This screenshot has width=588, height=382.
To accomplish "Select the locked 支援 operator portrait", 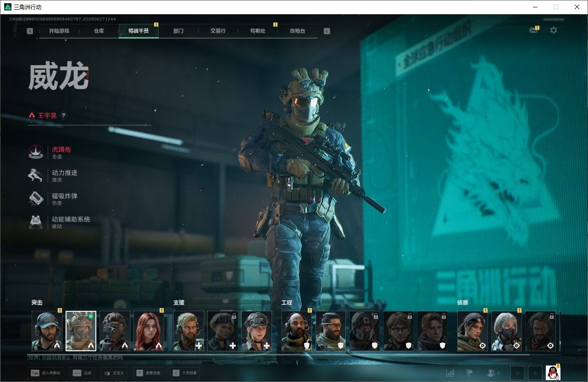I will click(222, 331).
